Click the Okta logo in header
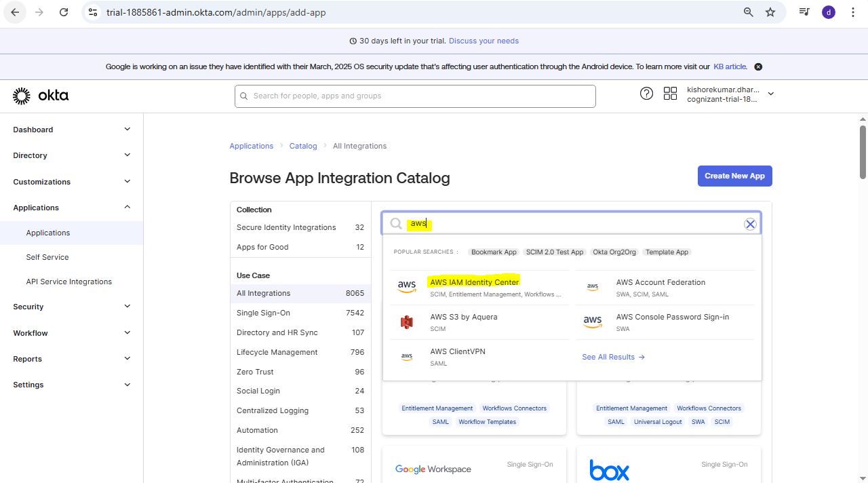The image size is (868, 483). pyautogui.click(x=41, y=96)
